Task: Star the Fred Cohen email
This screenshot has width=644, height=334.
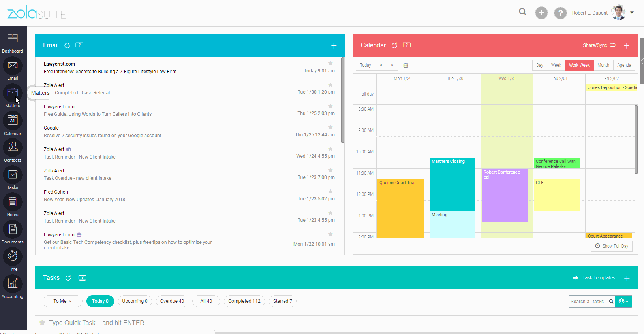Action: coord(330,191)
